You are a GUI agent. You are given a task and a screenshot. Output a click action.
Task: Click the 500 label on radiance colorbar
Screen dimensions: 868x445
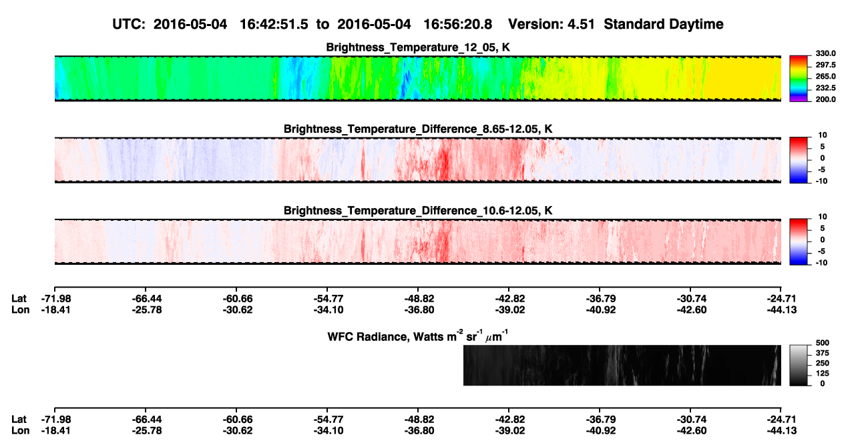click(823, 343)
